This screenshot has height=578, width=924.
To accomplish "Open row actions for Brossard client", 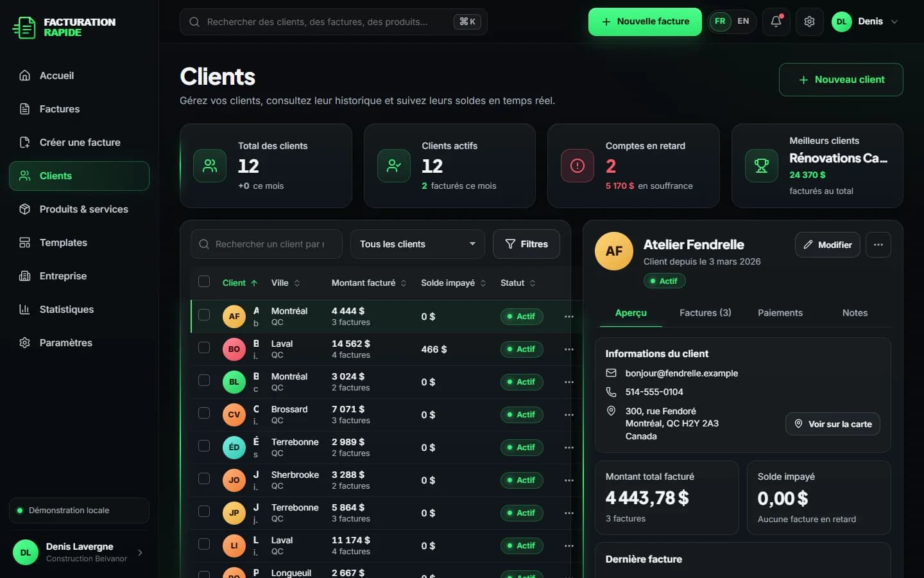I will tap(569, 415).
